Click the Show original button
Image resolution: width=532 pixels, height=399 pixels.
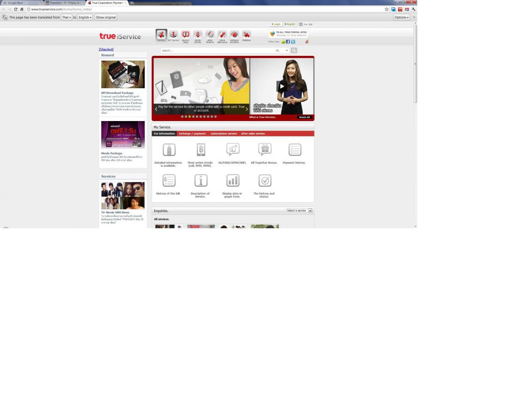(106, 17)
